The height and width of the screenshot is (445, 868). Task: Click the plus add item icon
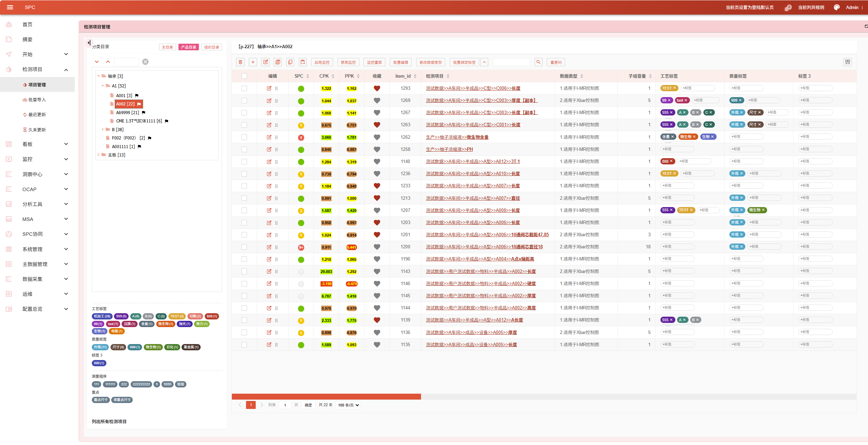(x=253, y=62)
